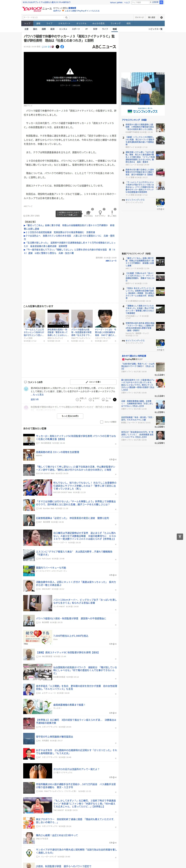
Task: Open マイページ link
Action: [x=139, y=18]
